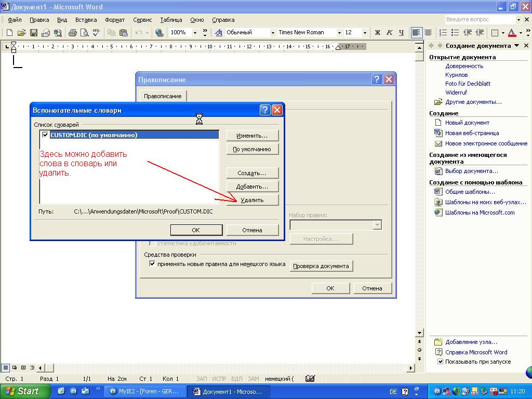Click the Добавить... dictionary button
This screenshot has height=399, width=532.
pos(252,187)
